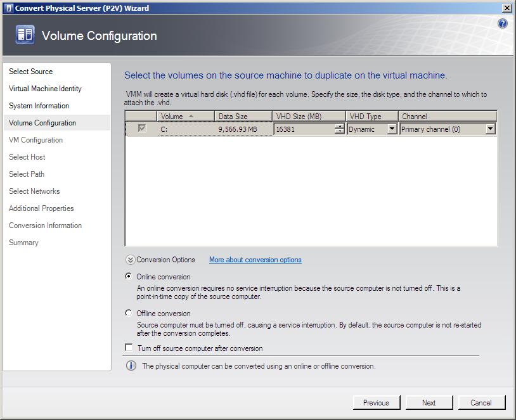Click the title bar wizard icon
The image size is (516, 420).
[8, 8]
